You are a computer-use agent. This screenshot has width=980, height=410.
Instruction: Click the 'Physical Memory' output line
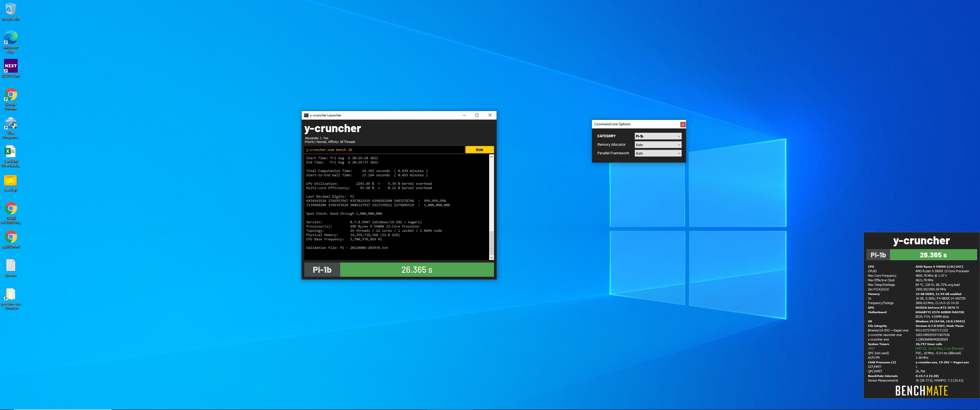353,235
